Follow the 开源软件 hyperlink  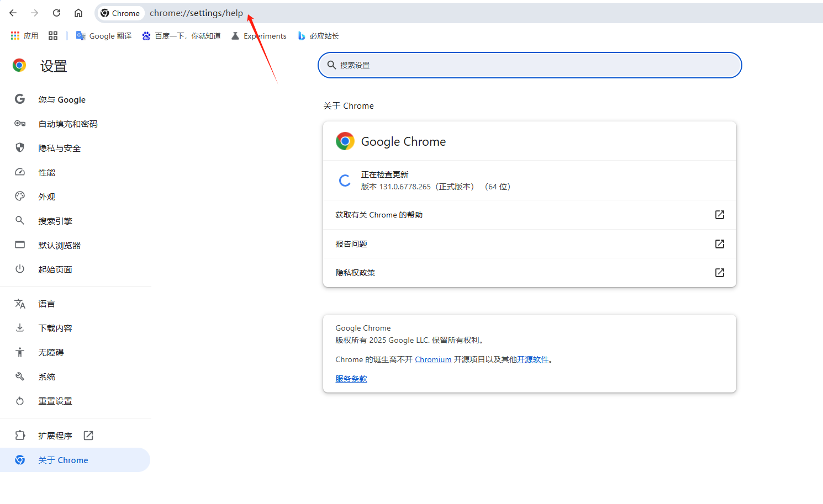click(x=533, y=359)
